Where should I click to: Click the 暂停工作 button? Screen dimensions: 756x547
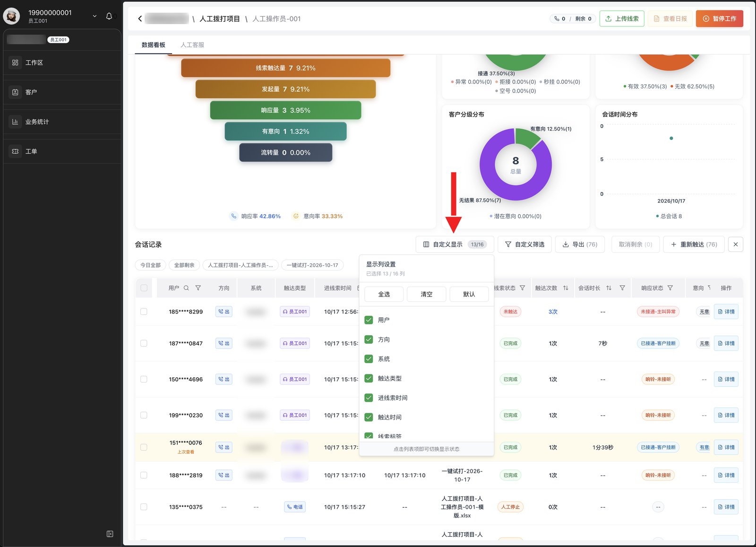click(719, 18)
